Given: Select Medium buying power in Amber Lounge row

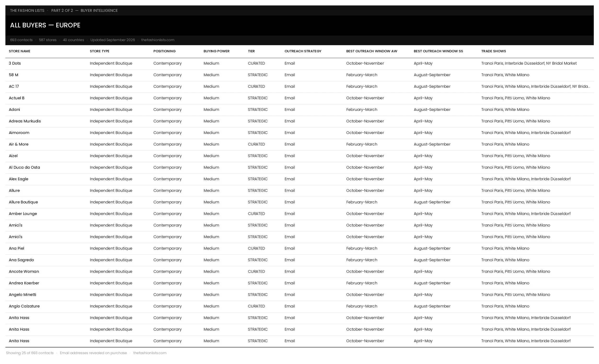Looking at the screenshot, I should (x=211, y=214).
